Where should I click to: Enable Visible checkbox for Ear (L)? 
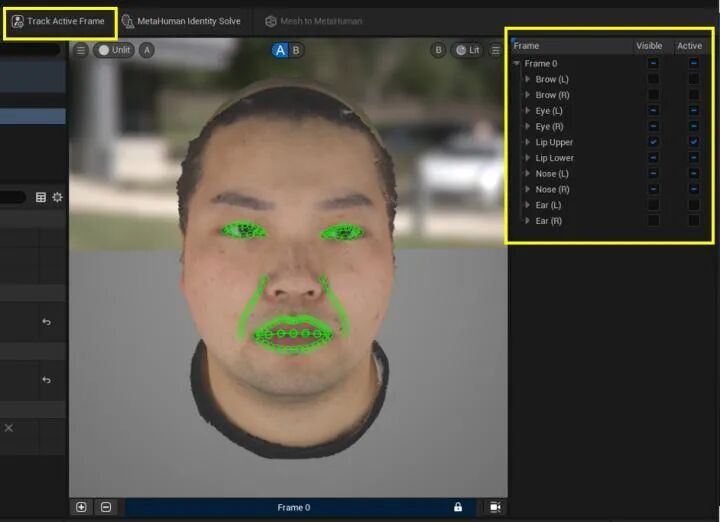point(653,205)
